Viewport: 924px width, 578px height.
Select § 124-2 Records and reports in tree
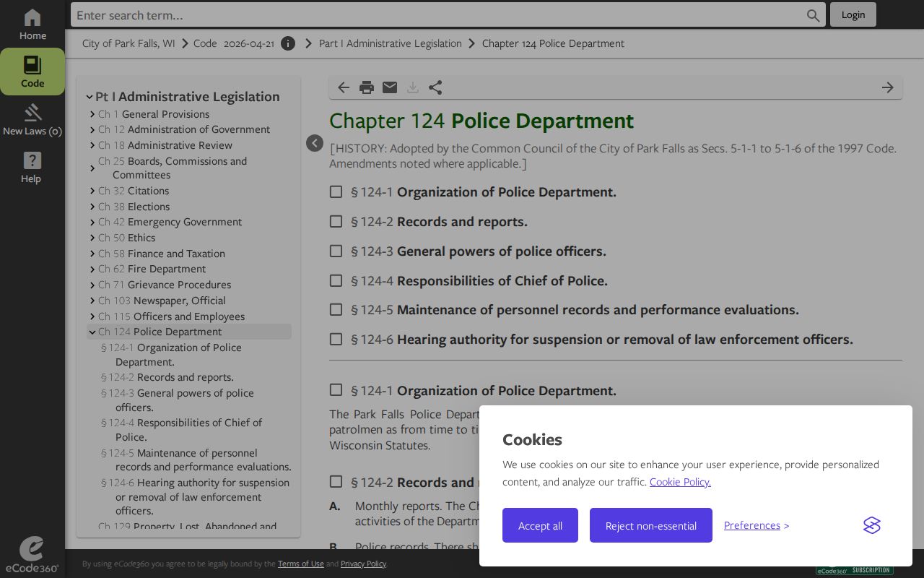pyautogui.click(x=167, y=377)
